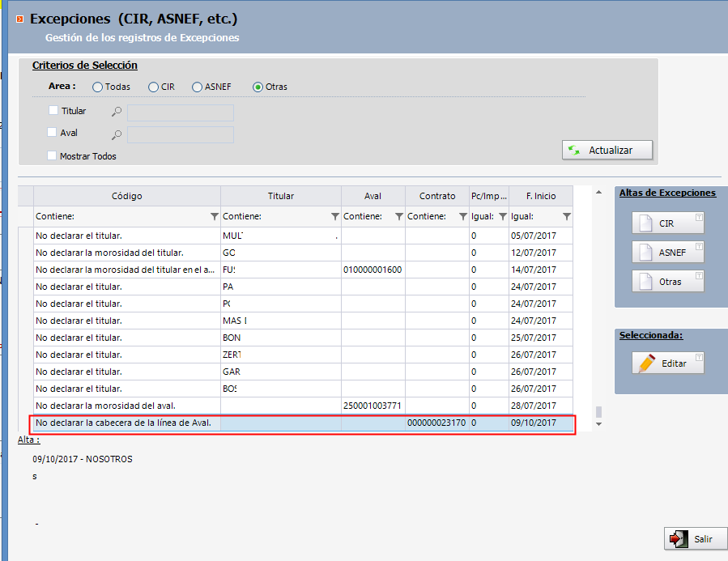Enable the Titular checkbox
The width and height of the screenshot is (728, 561).
(53, 110)
